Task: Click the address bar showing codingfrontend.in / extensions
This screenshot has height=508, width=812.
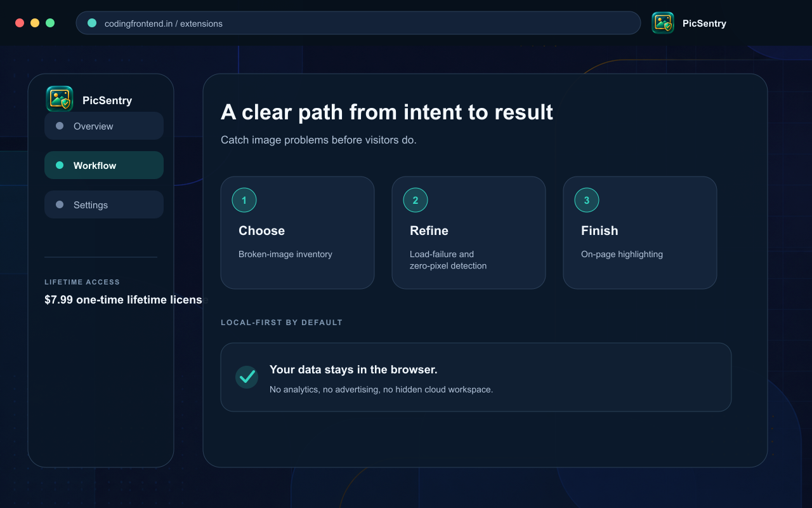Action: pos(358,23)
